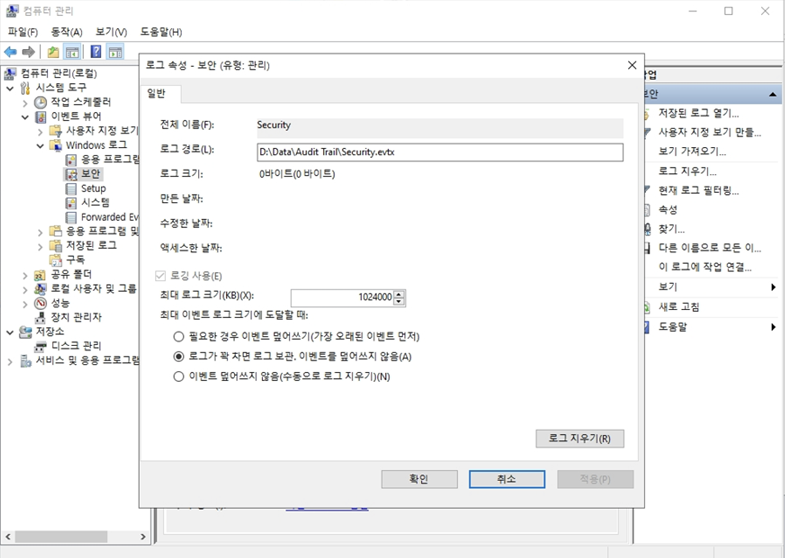
Task: Toggle the 로깅 사용(E) checkbox
Action: coord(160,276)
